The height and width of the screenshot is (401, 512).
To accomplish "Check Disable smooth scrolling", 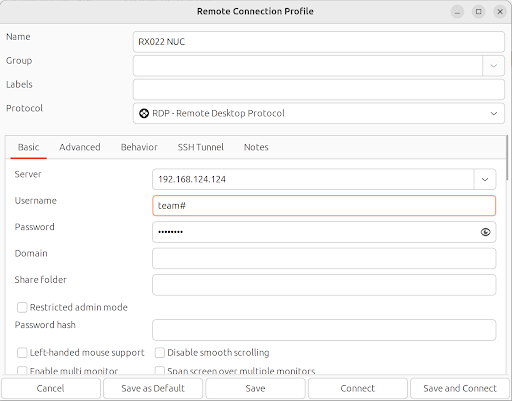I will (160, 353).
